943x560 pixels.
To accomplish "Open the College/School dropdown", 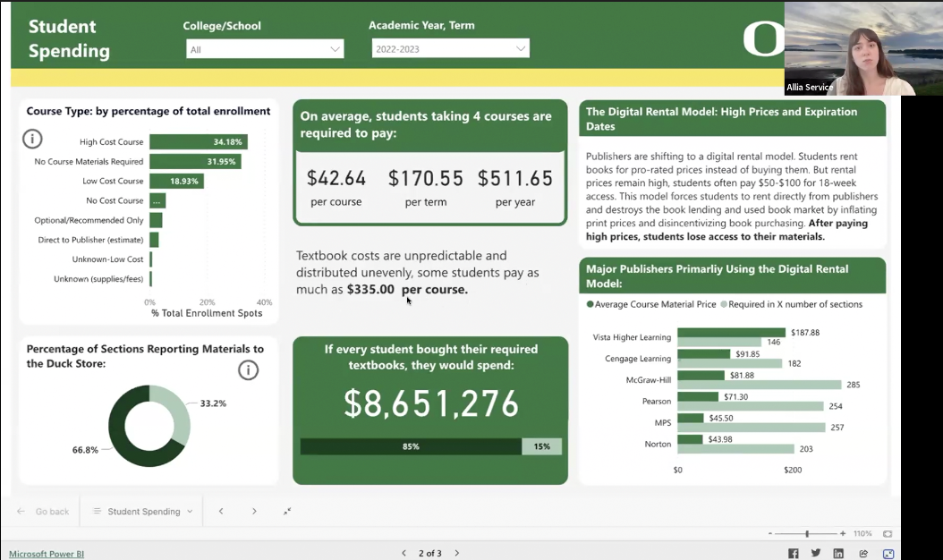I will tap(265, 49).
